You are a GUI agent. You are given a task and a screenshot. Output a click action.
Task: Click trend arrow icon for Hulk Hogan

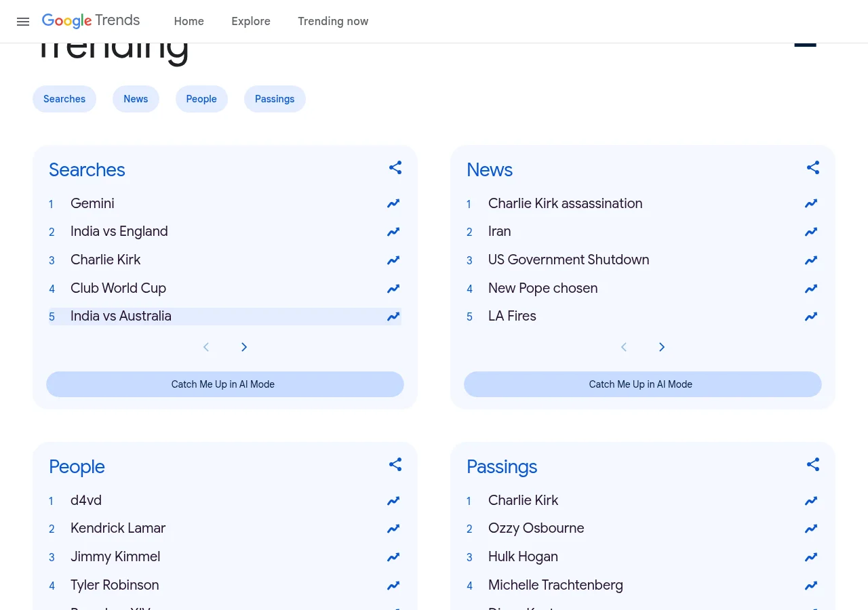[x=811, y=557]
